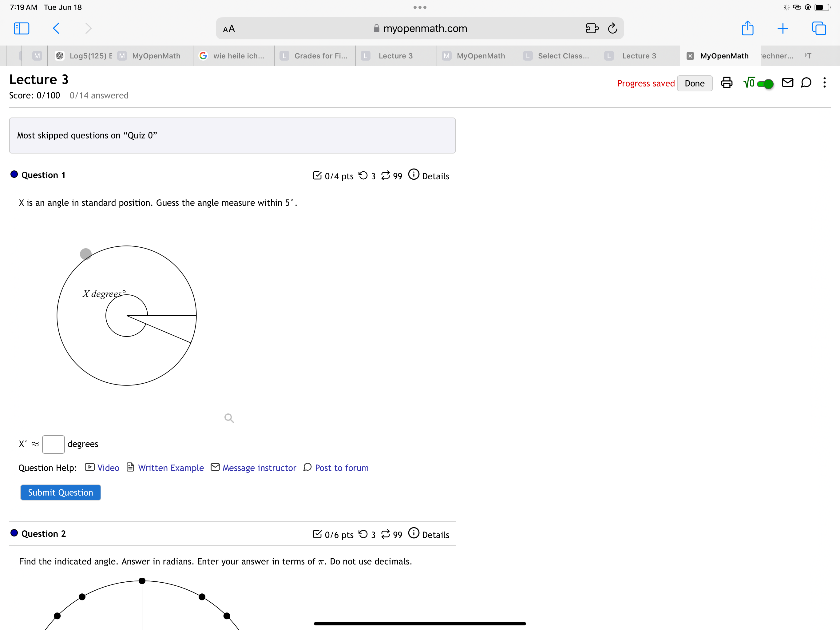Expand Question 2 Details section
The image size is (840, 630).
(x=435, y=535)
